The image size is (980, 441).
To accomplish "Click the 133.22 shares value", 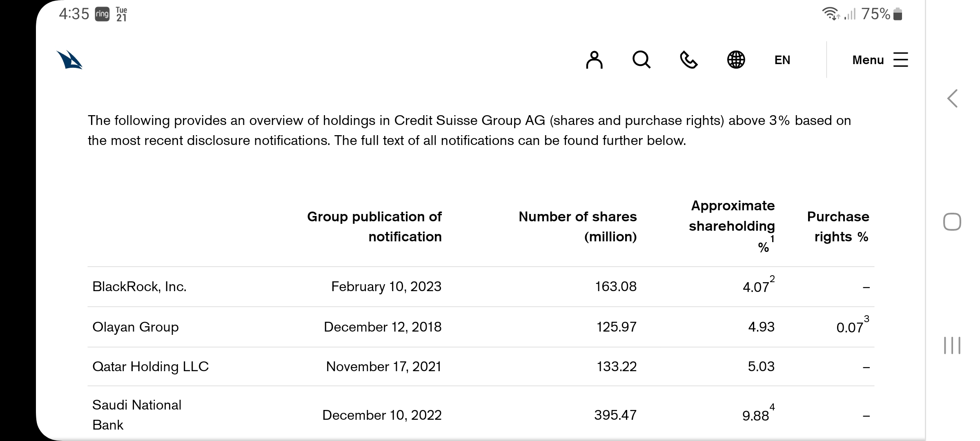I will point(617,367).
